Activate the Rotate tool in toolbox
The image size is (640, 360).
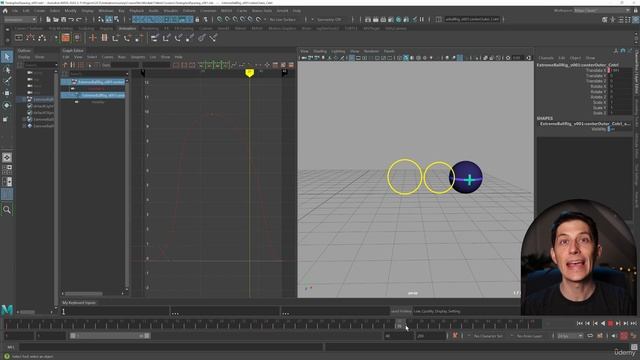(7, 105)
